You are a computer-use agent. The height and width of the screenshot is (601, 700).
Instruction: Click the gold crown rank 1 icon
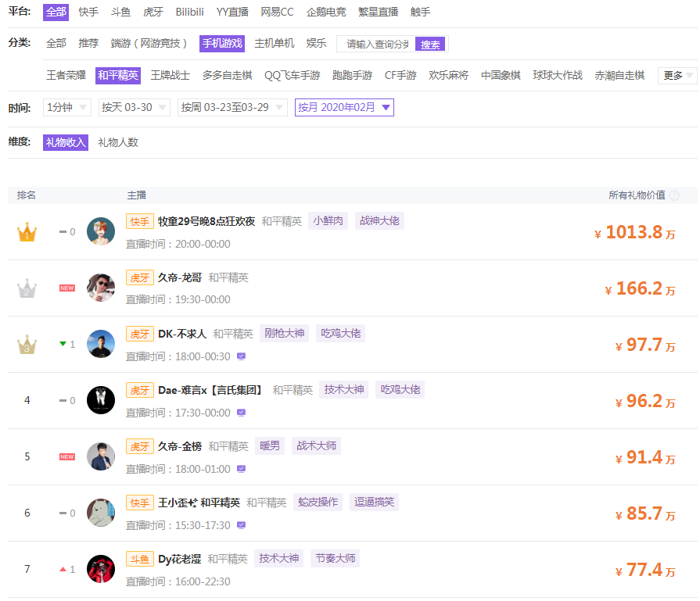(27, 232)
